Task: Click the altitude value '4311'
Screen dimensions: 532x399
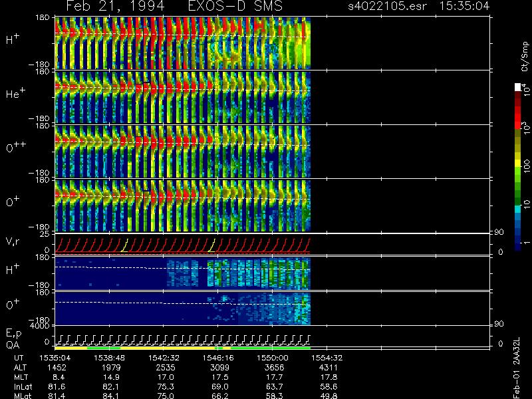Action: (x=329, y=368)
